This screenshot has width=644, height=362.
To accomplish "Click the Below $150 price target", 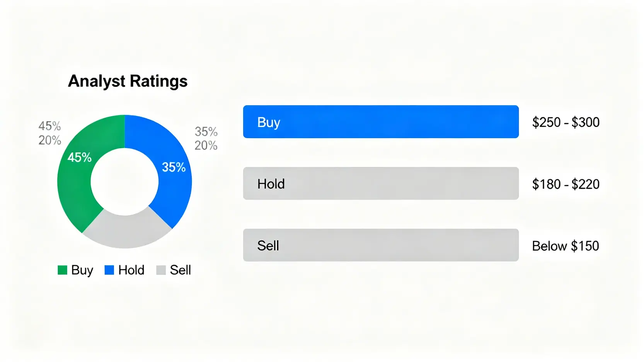I will [565, 246].
